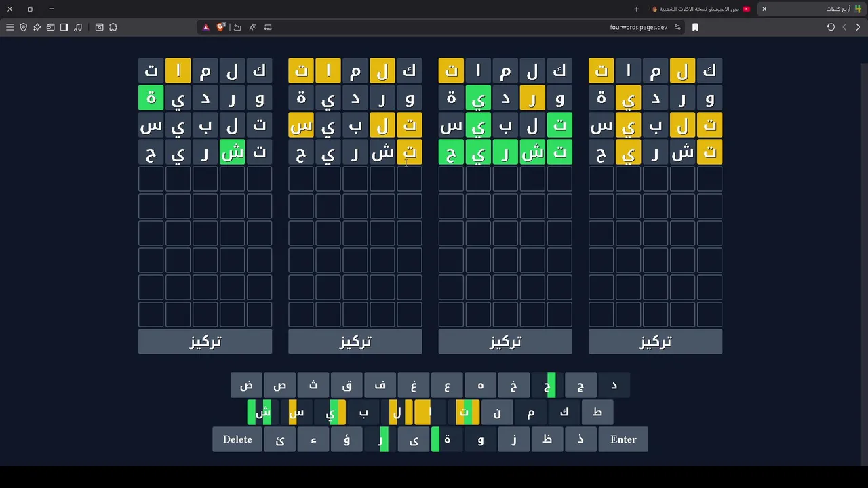
Task: Tap the ب key on the keyboard
Action: 363,412
